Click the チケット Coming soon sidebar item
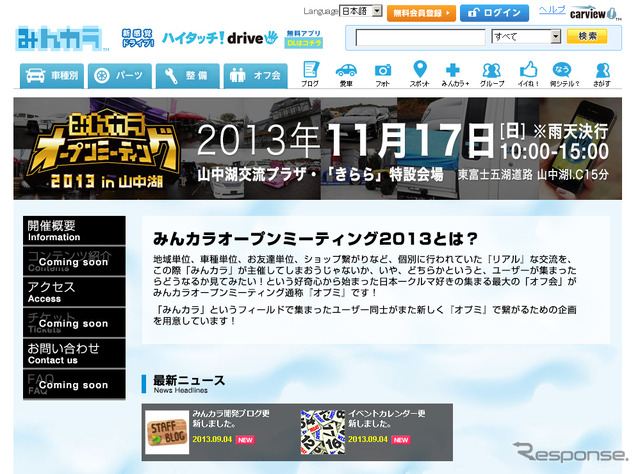Image resolution: width=640 pixels, height=474 pixels. coord(74,323)
